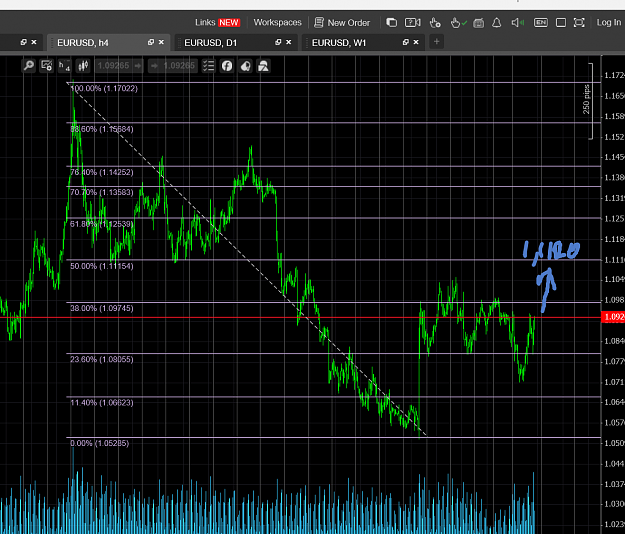The width and height of the screenshot is (625, 534).
Task: Click the right 1.09265 buy price button
Action: point(173,66)
